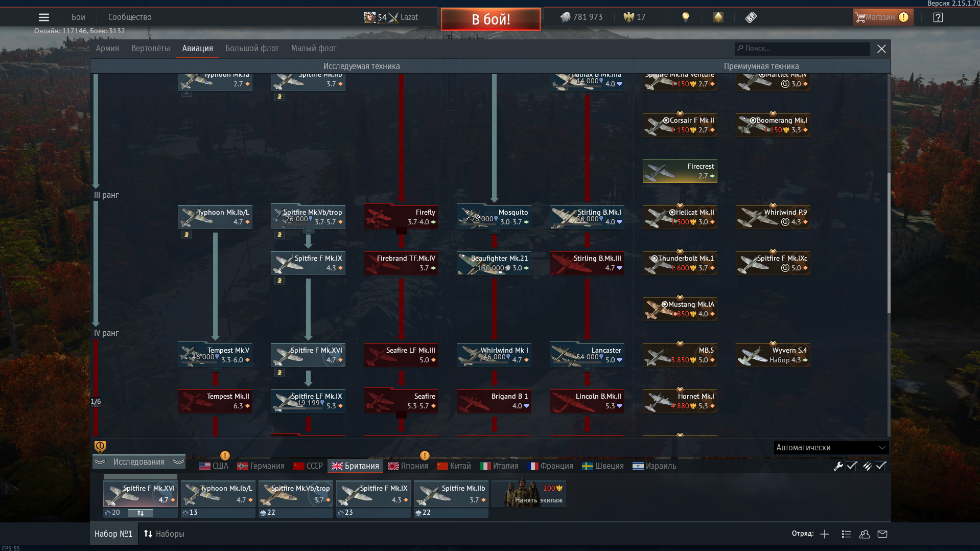980x551 pixels.
Task: Open the Набор №1 preset tab
Action: (113, 534)
